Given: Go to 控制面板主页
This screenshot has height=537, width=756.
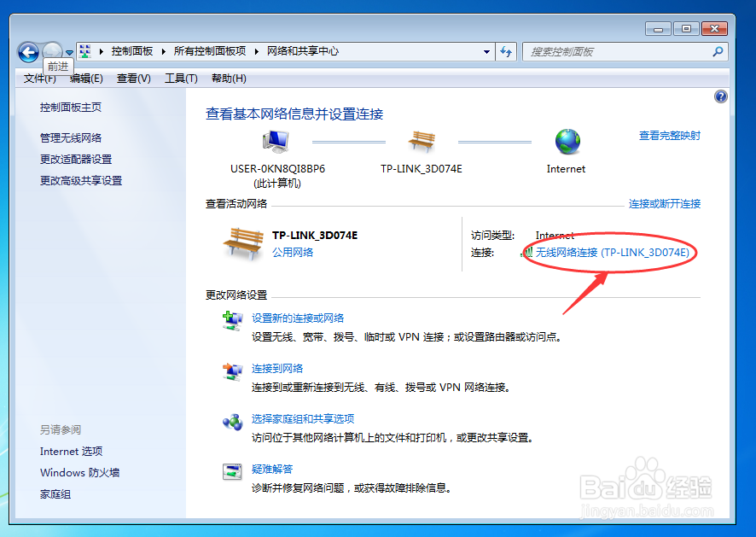Looking at the screenshot, I should click(x=71, y=107).
